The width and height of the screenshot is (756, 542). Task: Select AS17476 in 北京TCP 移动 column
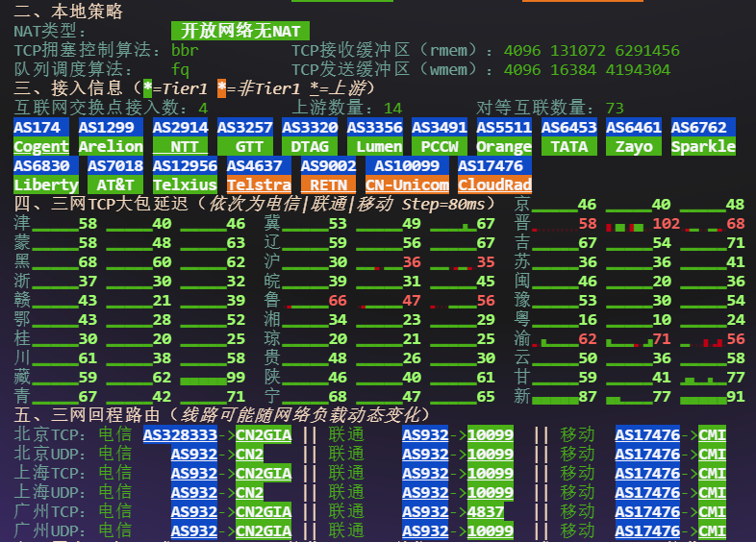click(647, 434)
